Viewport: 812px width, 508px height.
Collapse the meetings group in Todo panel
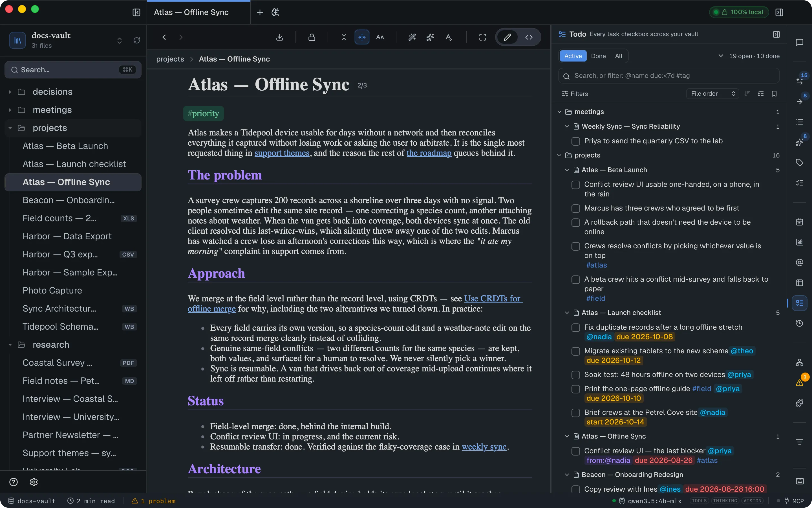pos(559,112)
